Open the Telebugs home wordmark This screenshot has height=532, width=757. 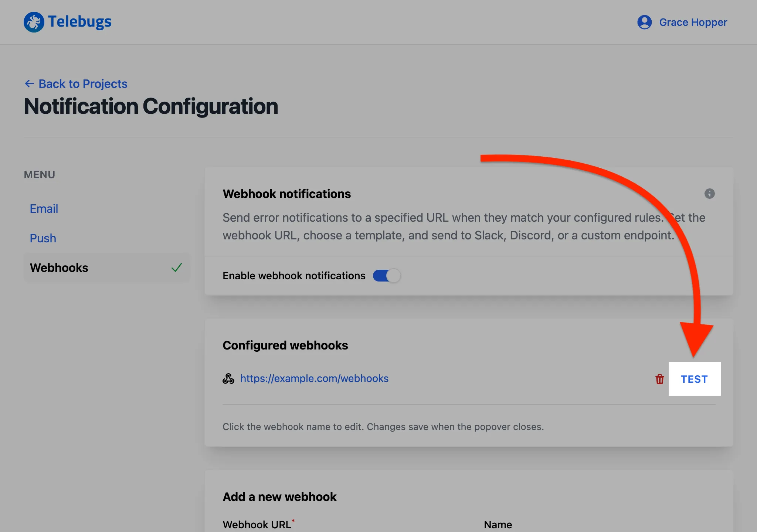point(79,22)
